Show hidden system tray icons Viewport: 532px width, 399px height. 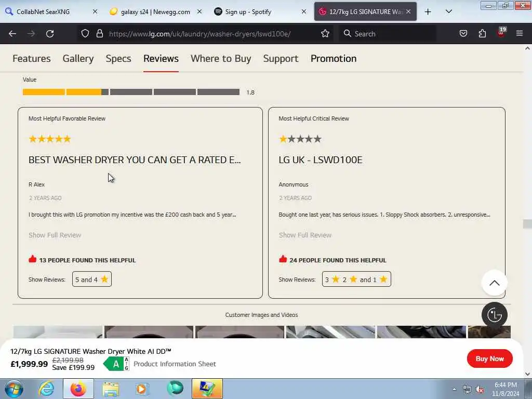(x=454, y=389)
